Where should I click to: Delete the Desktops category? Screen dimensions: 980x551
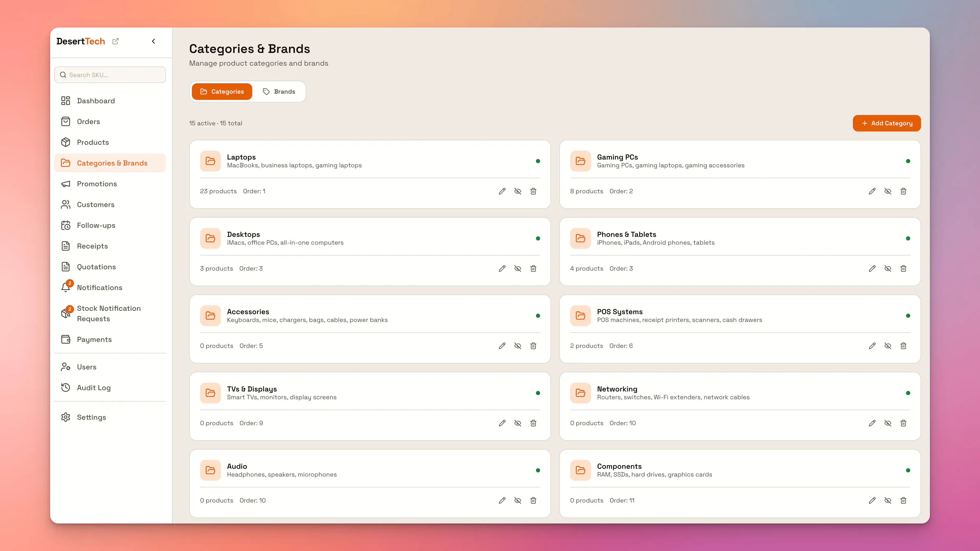tap(533, 268)
